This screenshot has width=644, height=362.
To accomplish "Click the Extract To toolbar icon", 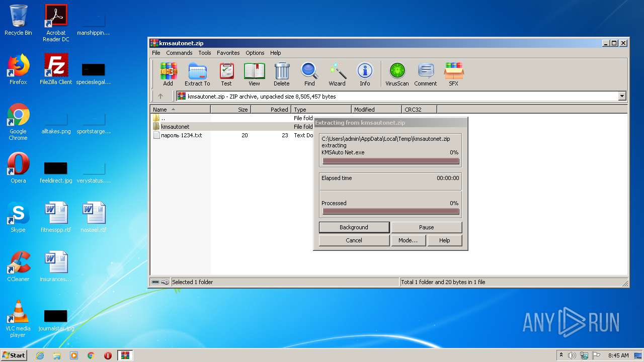I will click(x=197, y=74).
